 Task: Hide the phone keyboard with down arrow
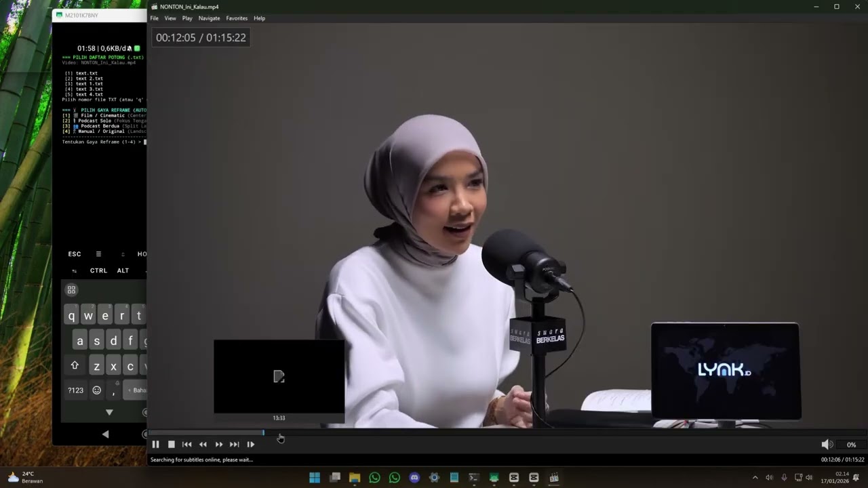109,412
